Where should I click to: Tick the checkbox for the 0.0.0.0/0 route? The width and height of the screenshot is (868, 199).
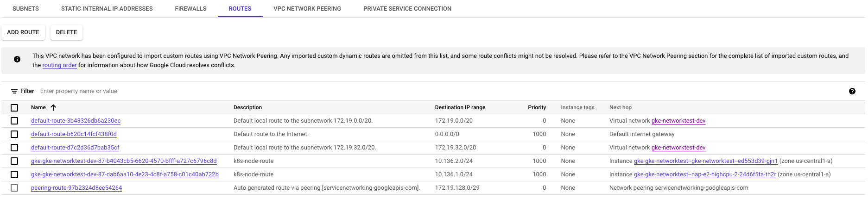coord(14,134)
